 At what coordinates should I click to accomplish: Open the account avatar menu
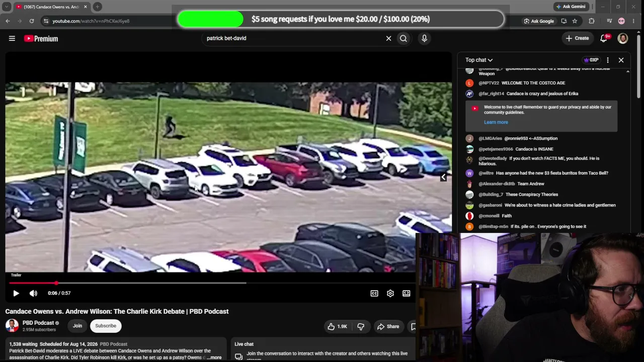623,38
